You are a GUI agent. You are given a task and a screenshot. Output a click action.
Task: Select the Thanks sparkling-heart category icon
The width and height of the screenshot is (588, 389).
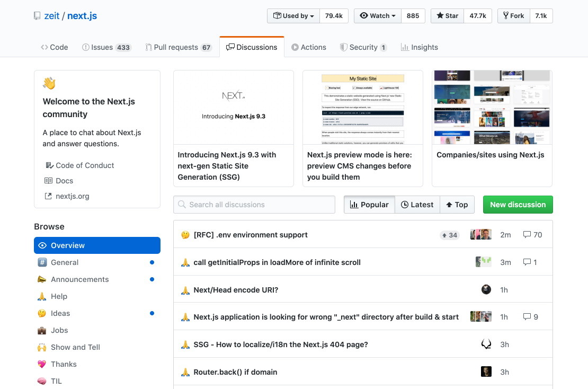click(42, 364)
